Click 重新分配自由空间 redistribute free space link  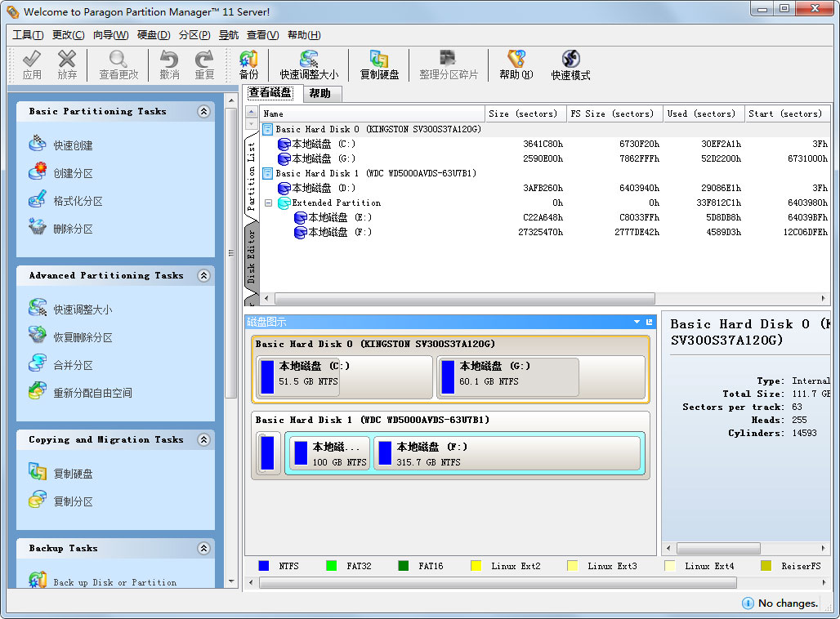(92, 393)
